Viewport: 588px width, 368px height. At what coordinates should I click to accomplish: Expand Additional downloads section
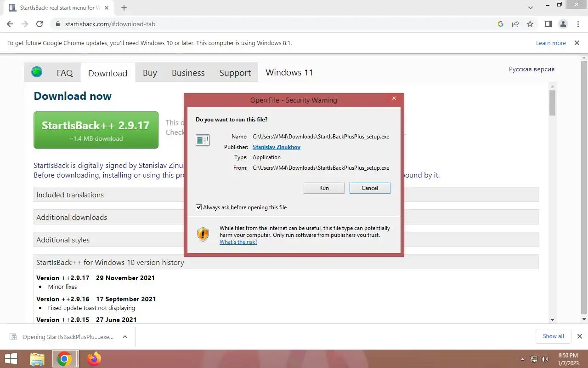point(286,217)
